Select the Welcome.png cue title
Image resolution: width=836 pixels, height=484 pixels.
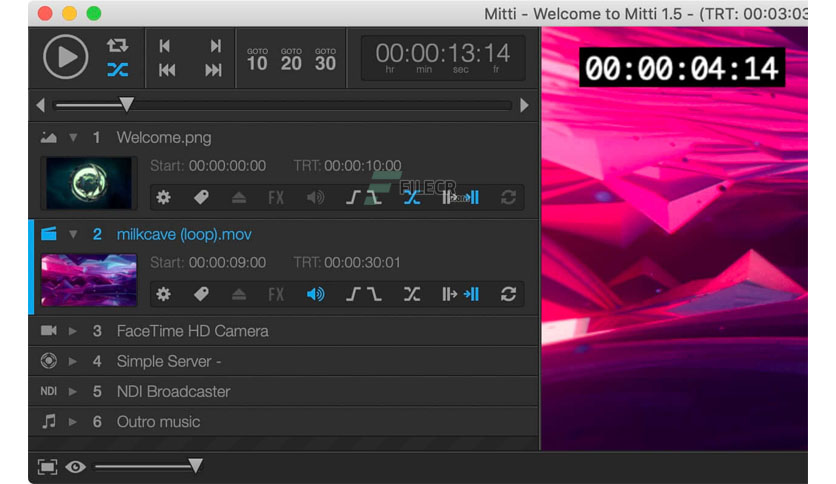(164, 138)
